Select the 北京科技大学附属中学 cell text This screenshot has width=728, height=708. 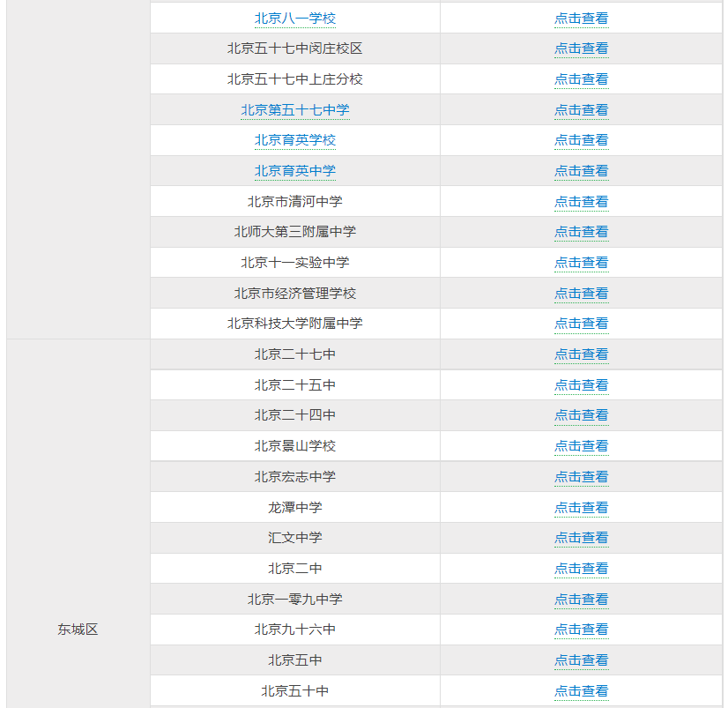295,324
